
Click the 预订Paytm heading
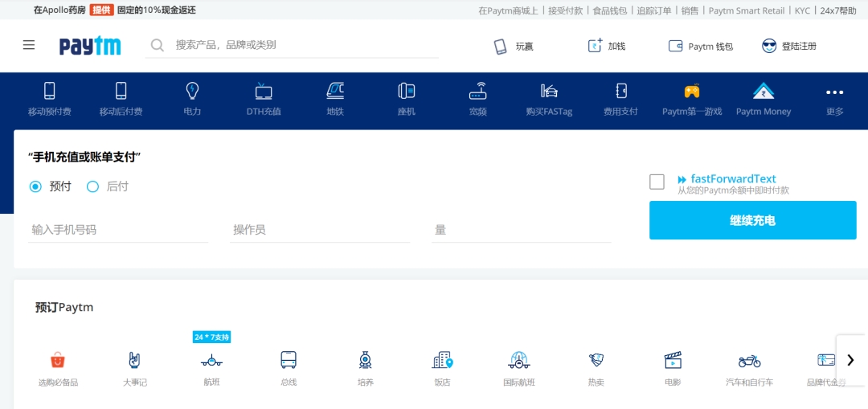(x=64, y=307)
